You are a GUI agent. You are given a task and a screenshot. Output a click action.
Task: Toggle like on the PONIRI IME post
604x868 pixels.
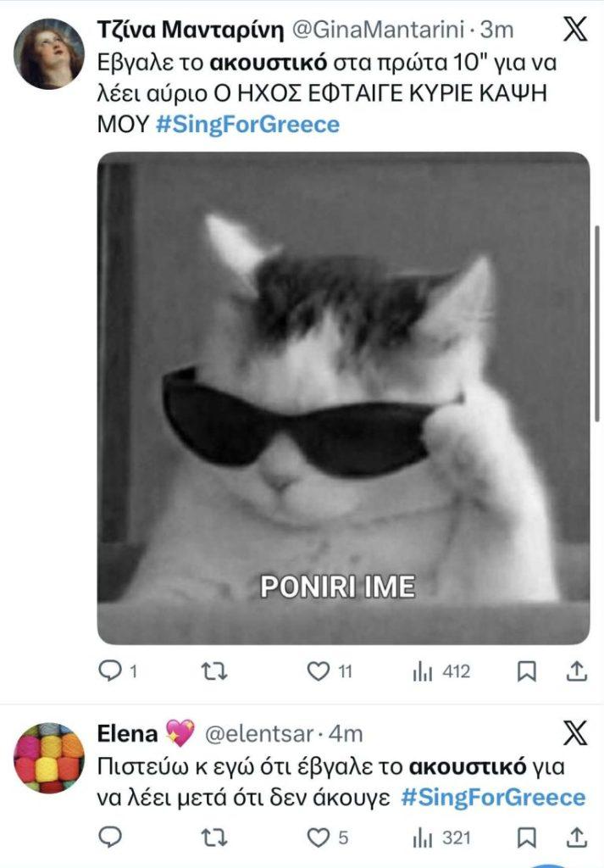click(x=319, y=670)
